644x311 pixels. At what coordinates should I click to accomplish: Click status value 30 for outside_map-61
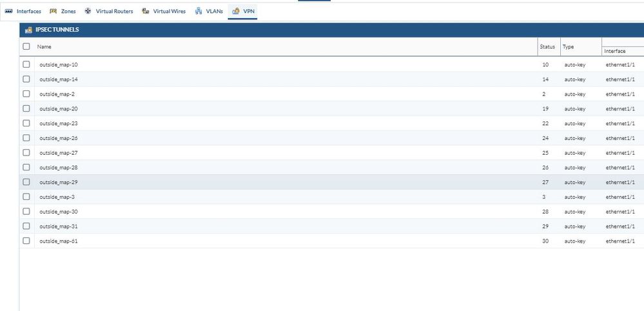click(545, 241)
